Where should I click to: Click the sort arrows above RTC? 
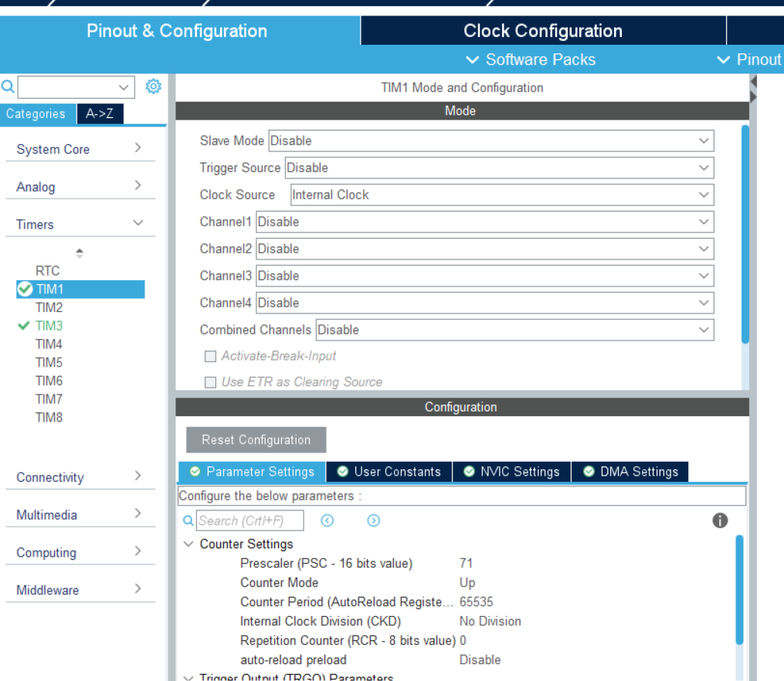tap(79, 252)
